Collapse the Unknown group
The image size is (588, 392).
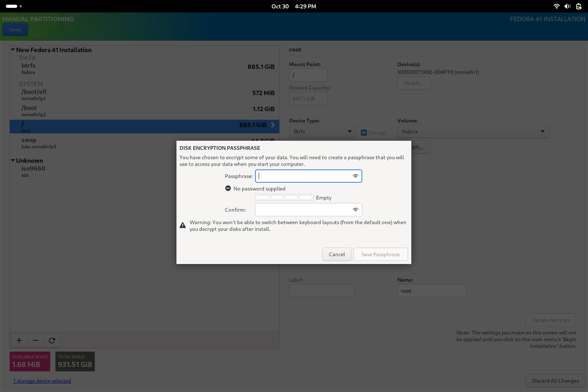pos(13,160)
